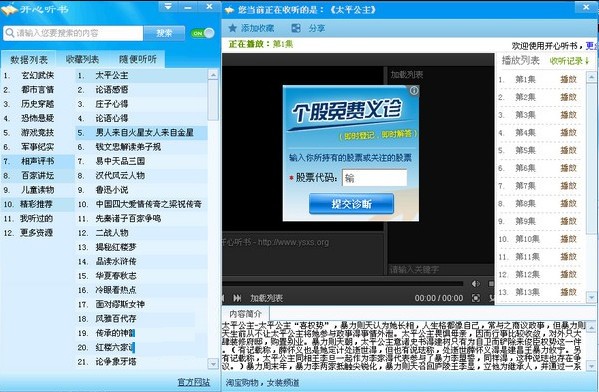This screenshot has width=599, height=392.
Task: Open the 内容简介 tab
Action: click(x=245, y=314)
